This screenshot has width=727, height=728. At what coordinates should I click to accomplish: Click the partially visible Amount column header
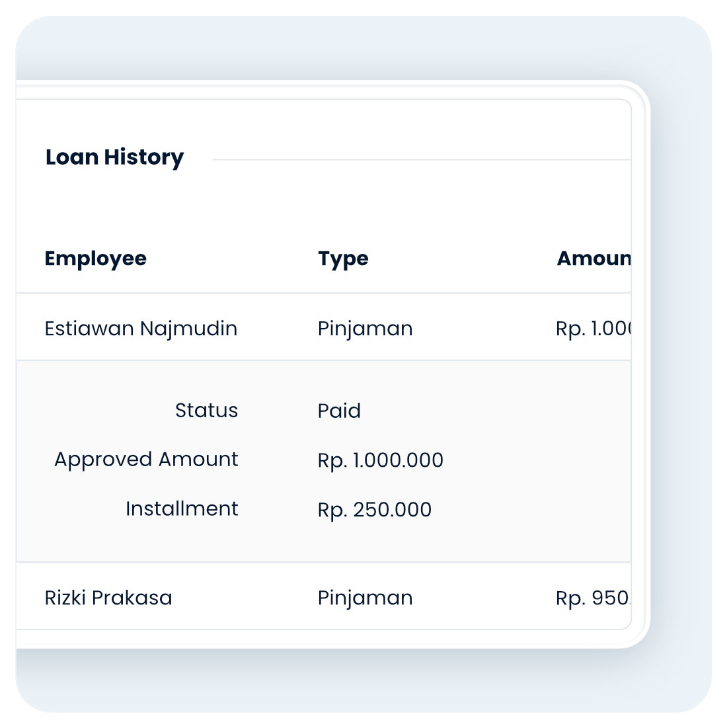(593, 259)
